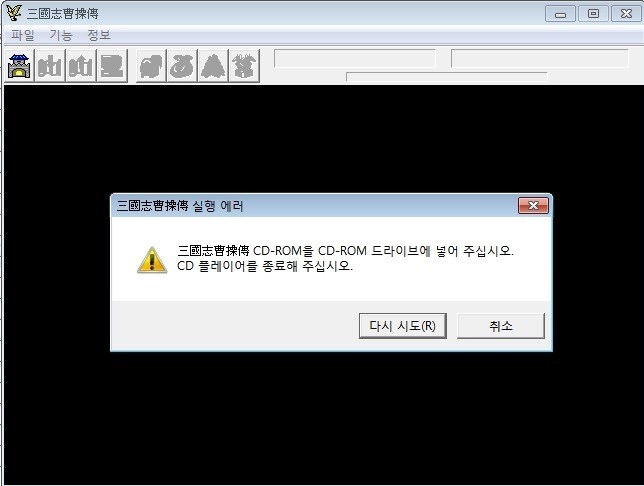The width and height of the screenshot is (644, 486).
Task: Click the greyed money bag toolbar icon
Action: 182,66
